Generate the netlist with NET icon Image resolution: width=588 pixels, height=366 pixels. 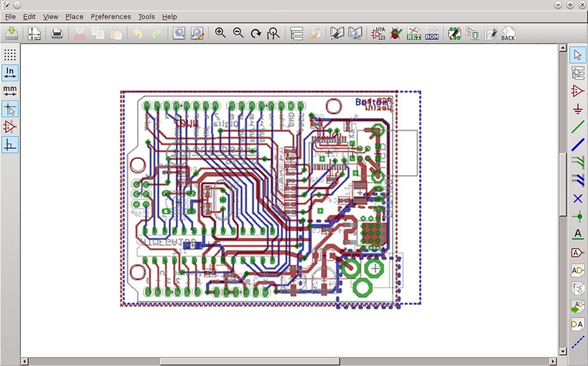point(414,33)
